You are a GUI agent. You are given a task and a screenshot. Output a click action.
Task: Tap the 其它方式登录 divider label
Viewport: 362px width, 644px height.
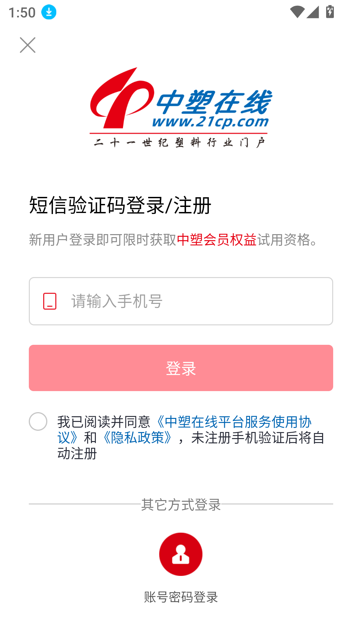(181, 504)
